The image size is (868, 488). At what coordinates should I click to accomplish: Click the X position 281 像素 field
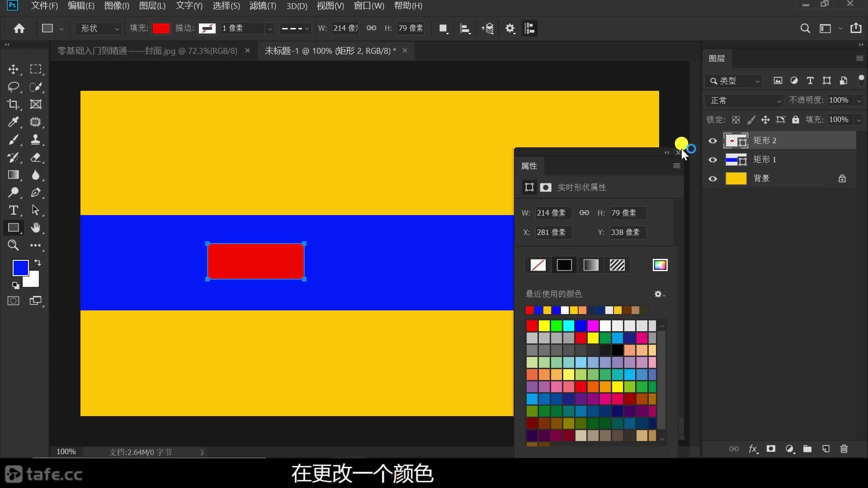tap(553, 232)
